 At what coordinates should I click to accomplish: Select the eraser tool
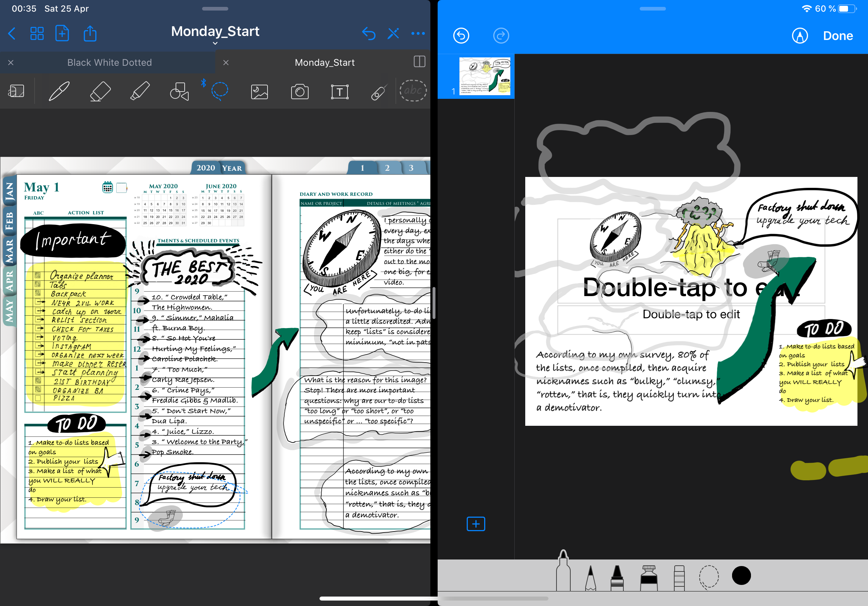(x=100, y=91)
